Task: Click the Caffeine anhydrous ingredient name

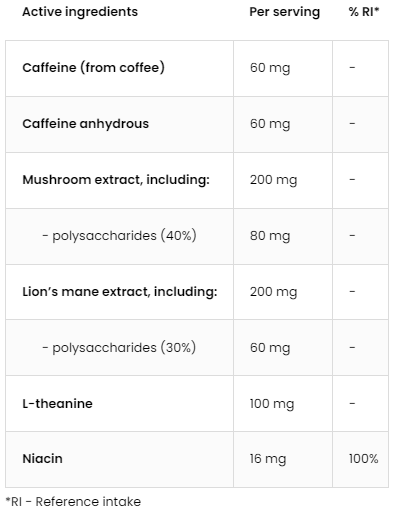Action: pyautogui.click(x=86, y=124)
